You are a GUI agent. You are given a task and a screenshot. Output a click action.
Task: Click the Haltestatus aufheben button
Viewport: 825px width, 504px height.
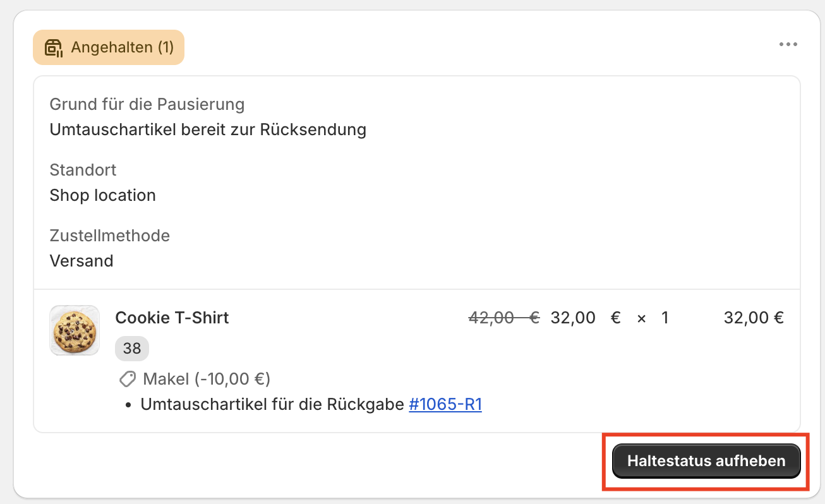pos(706,461)
